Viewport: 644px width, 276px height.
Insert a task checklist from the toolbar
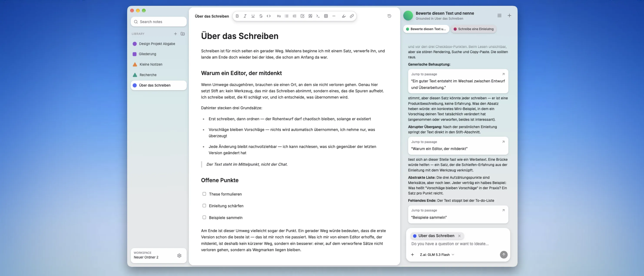(x=302, y=16)
